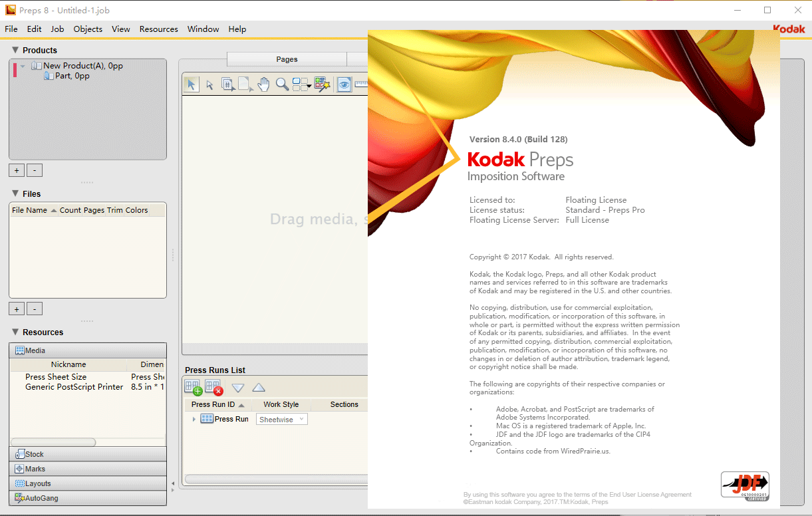Click the Media list horizontal scrollbar
Screen dimensions: 812x516
pyautogui.click(x=53, y=442)
